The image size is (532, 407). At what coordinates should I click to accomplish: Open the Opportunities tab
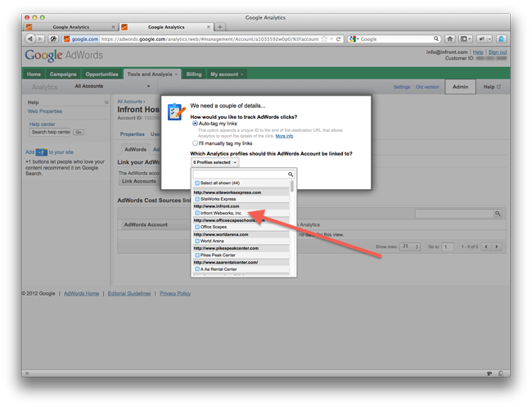click(101, 74)
